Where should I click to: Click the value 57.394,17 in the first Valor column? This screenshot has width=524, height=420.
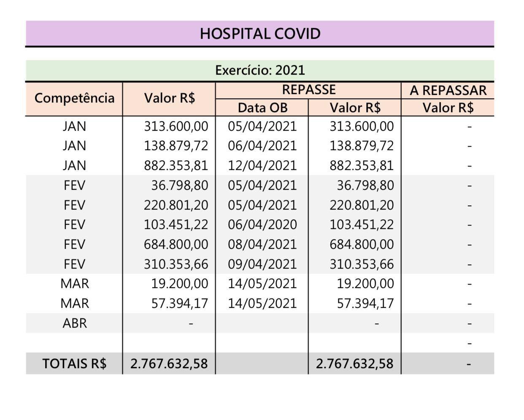[x=180, y=303]
